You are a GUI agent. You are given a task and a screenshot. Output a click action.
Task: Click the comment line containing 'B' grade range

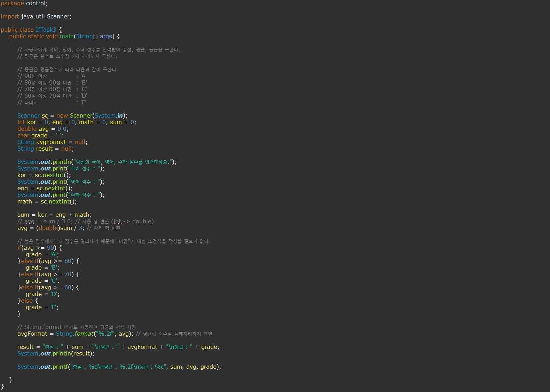tap(52, 83)
